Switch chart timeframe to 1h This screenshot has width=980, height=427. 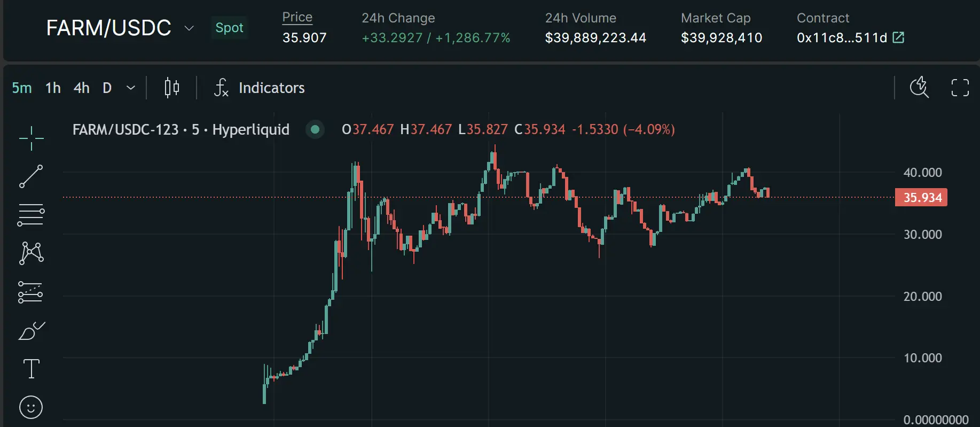tap(52, 88)
